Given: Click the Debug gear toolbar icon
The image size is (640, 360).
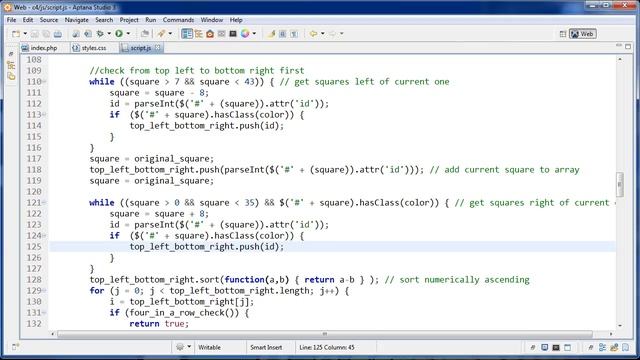Looking at the screenshot, I should 100,34.
